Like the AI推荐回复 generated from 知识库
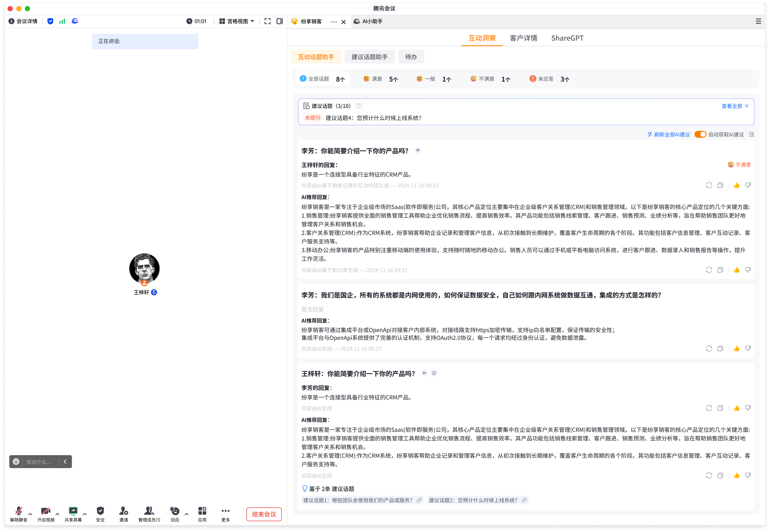Image resolution: width=770 pixels, height=532 pixels. 737,270
